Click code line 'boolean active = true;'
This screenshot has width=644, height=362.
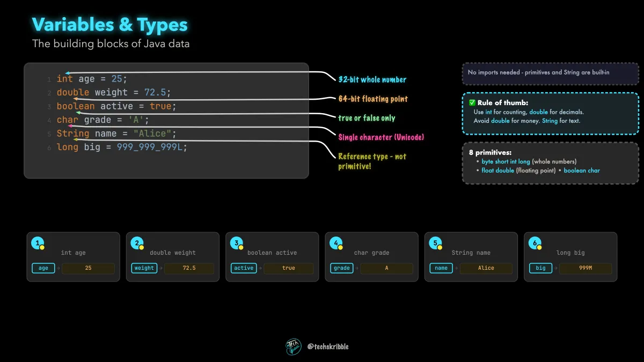click(116, 106)
